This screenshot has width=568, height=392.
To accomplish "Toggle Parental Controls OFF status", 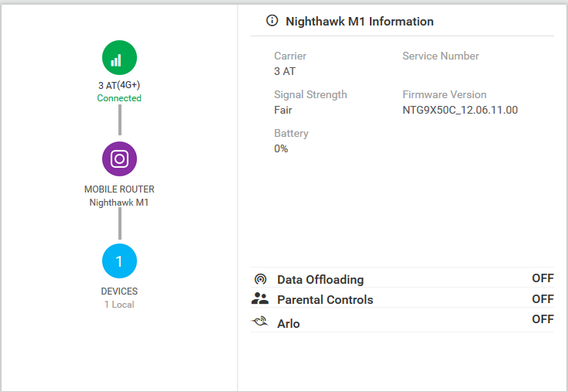I will coord(542,299).
